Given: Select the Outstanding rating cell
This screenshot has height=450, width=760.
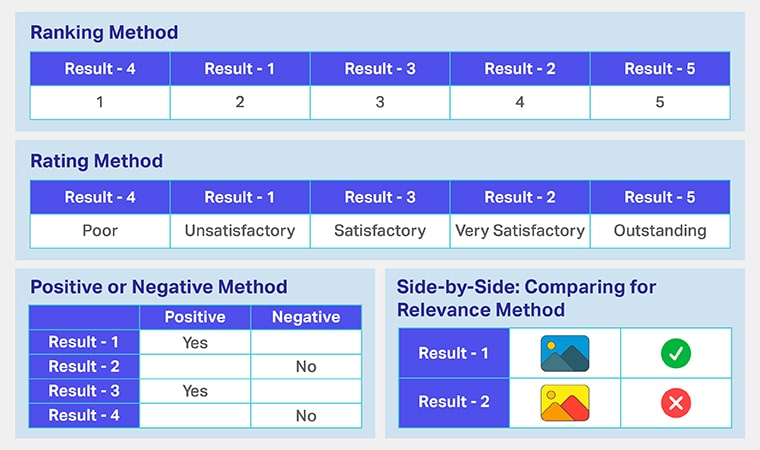Looking at the screenshot, I should tap(660, 230).
